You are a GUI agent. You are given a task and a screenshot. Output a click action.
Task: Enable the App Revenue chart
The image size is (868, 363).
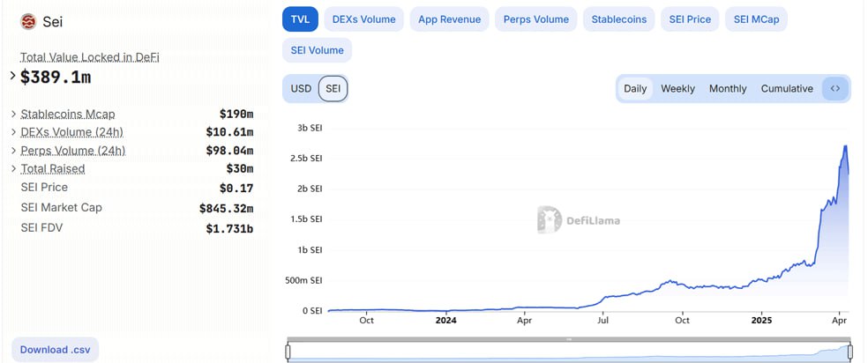[450, 19]
